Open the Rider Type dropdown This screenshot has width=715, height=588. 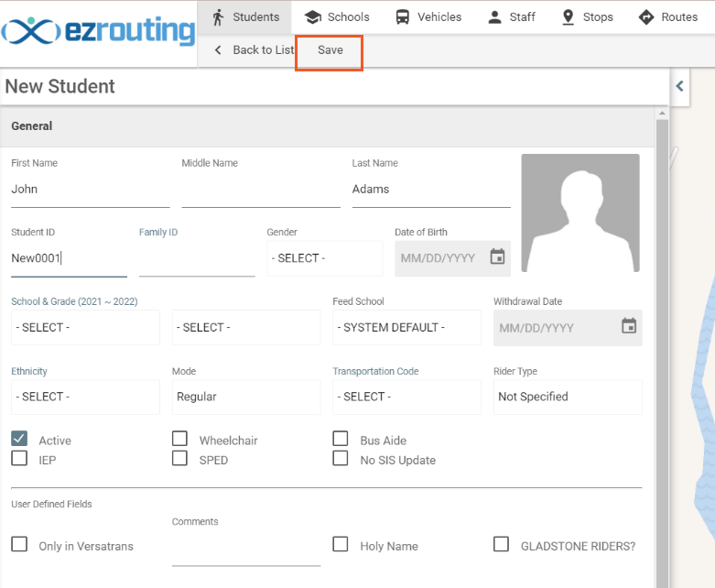coord(568,397)
